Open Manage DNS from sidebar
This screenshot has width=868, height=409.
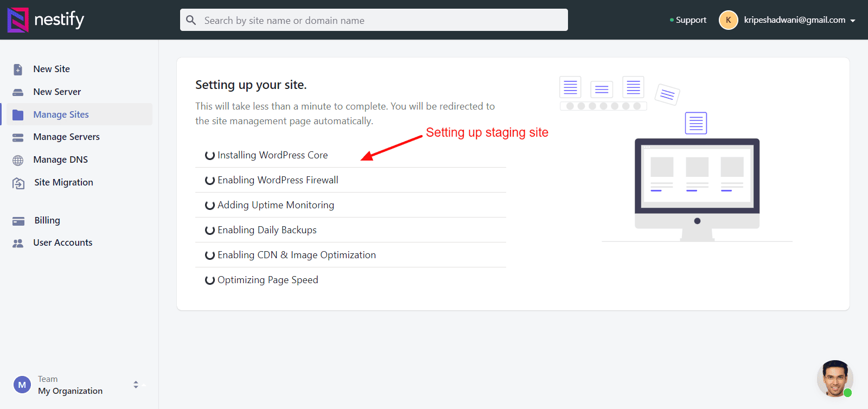(x=60, y=159)
